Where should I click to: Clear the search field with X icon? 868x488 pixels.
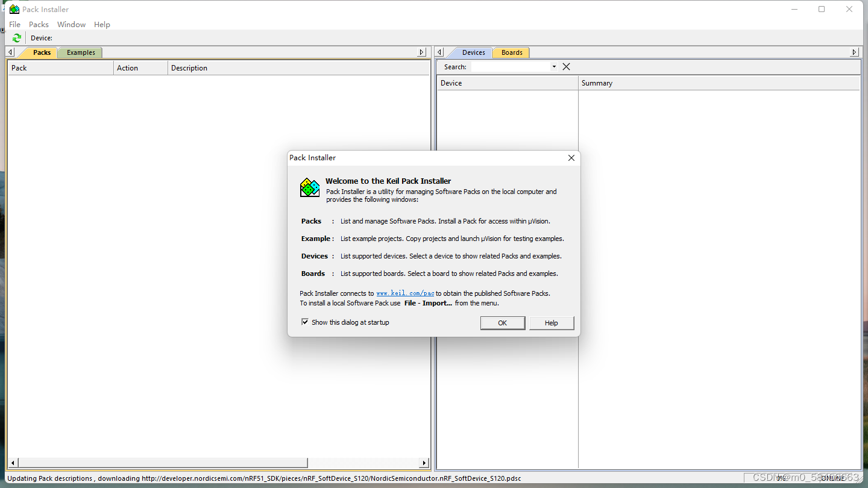click(566, 67)
